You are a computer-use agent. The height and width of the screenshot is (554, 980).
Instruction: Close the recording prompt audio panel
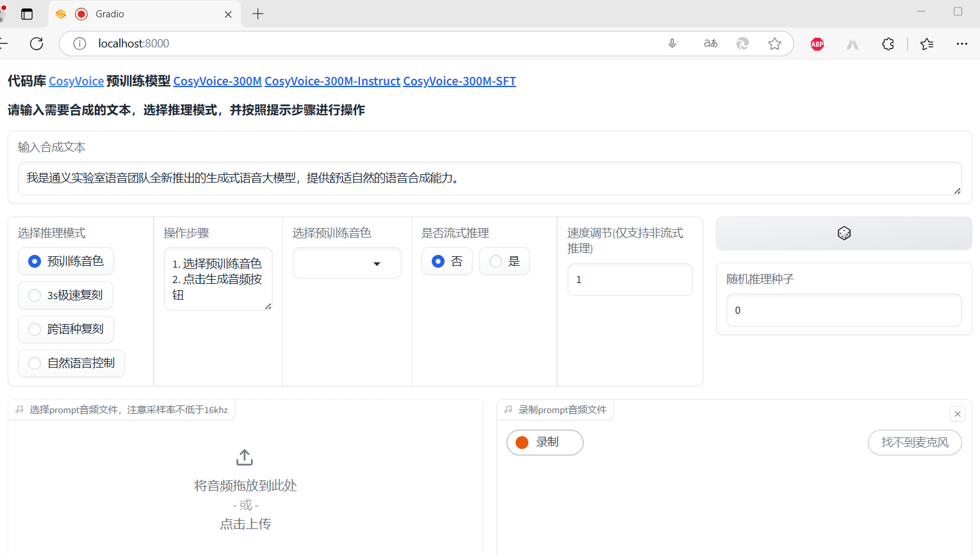[x=958, y=414]
